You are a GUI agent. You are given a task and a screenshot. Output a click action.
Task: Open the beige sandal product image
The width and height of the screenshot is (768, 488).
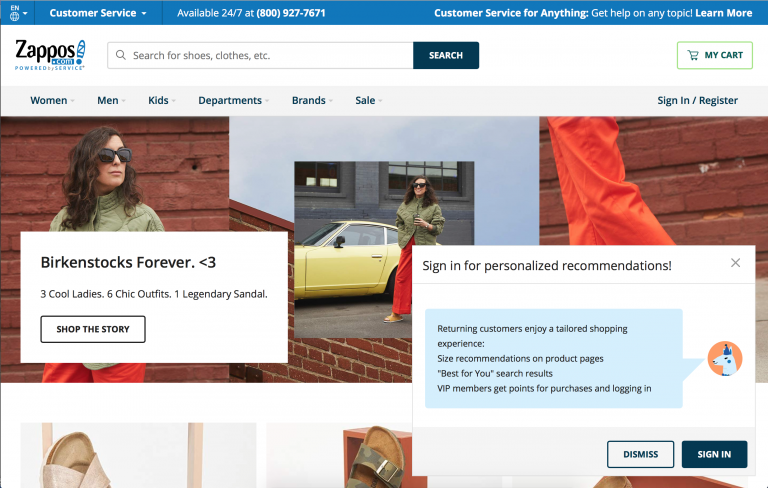click(x=138, y=455)
